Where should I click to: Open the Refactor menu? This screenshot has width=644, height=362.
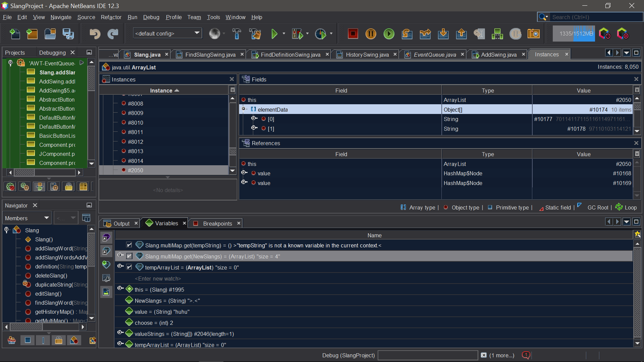(x=111, y=17)
